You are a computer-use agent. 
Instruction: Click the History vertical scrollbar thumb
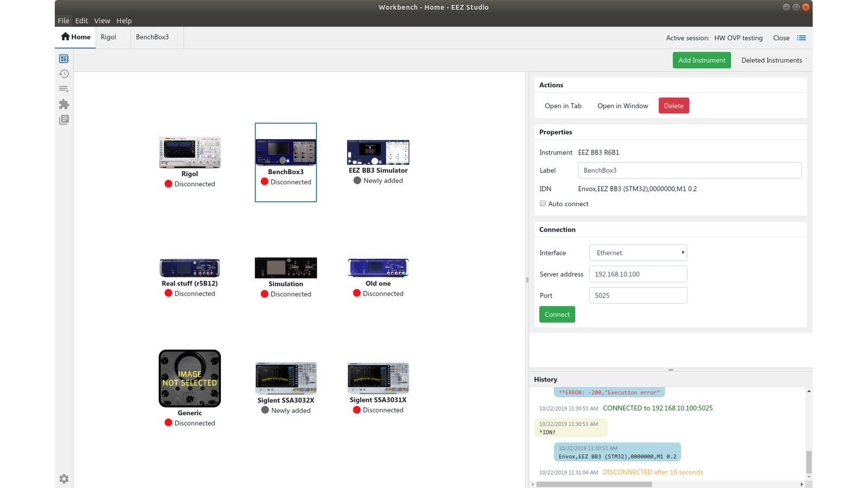809,462
